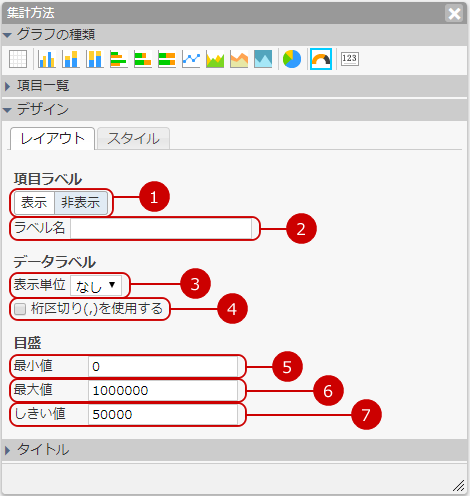Viewport: 470px width, 496px height.
Task: Choose the 123 numeric display icon
Action: (350, 59)
